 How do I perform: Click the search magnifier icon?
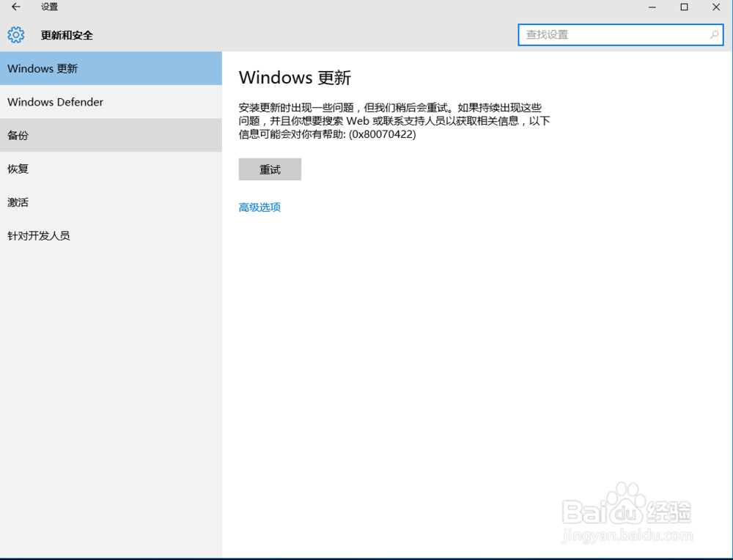tap(714, 34)
